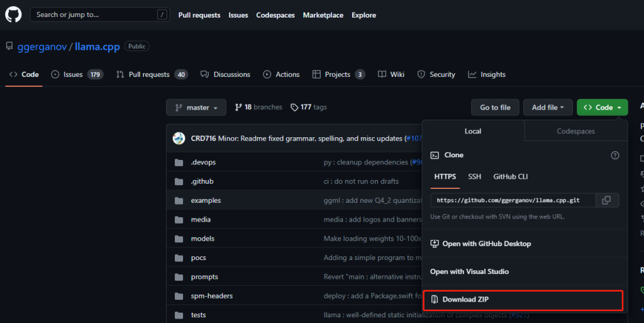Open the prompts folder name
The image size is (644, 323).
(x=204, y=277)
